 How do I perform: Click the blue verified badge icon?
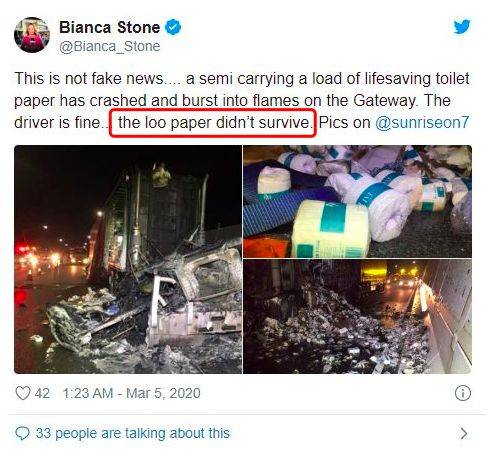click(173, 27)
